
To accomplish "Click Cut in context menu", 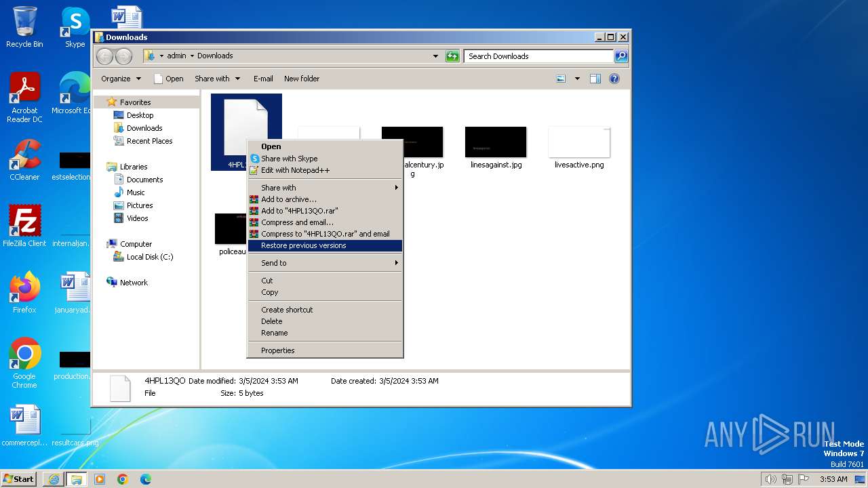I will 325,281.
